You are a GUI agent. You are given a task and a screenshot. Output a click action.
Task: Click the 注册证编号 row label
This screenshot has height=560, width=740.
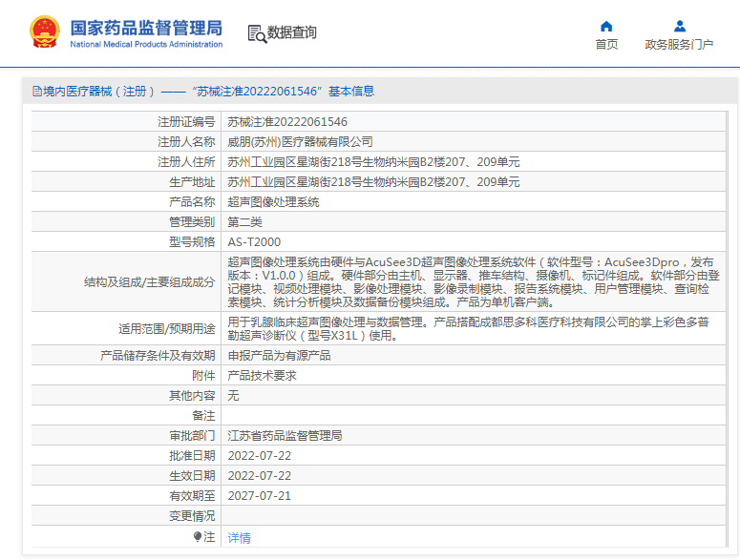pos(186,121)
